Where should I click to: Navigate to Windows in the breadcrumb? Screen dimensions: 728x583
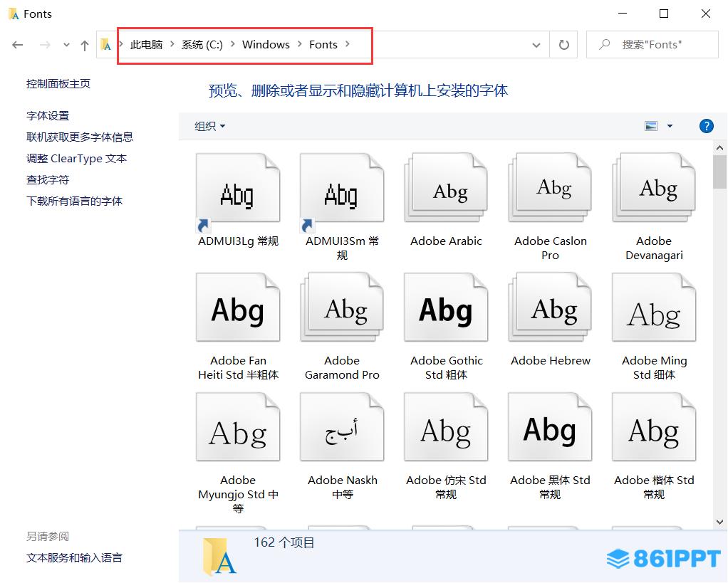(266, 45)
